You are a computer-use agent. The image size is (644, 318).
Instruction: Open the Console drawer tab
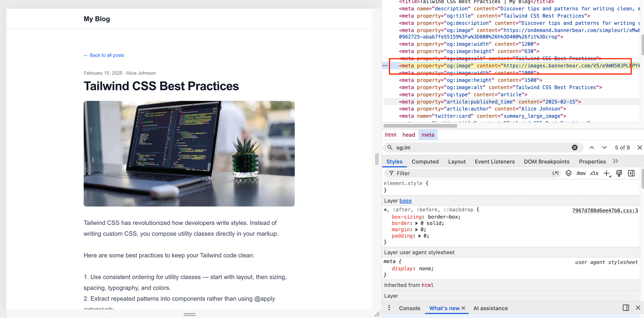click(x=409, y=308)
